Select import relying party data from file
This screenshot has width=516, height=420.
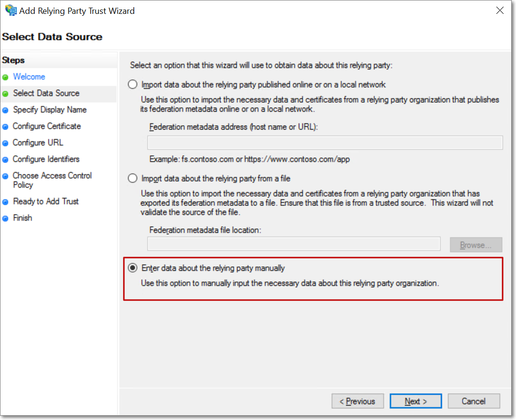pyautogui.click(x=133, y=179)
